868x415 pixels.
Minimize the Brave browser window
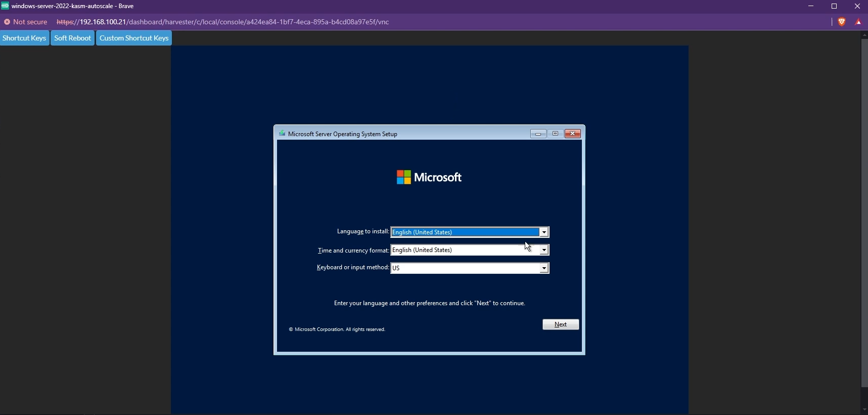811,6
